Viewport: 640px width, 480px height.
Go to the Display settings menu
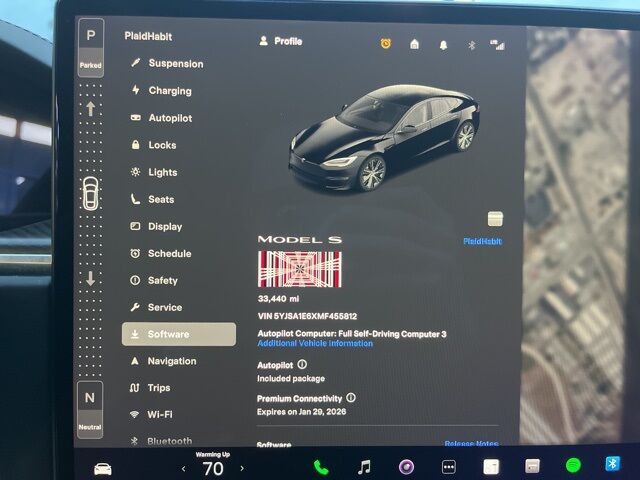click(164, 227)
